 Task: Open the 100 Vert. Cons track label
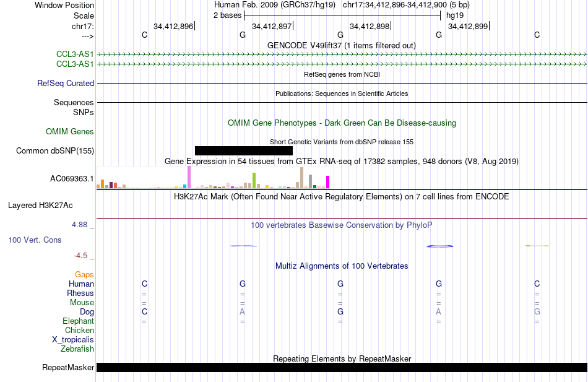[35, 240]
